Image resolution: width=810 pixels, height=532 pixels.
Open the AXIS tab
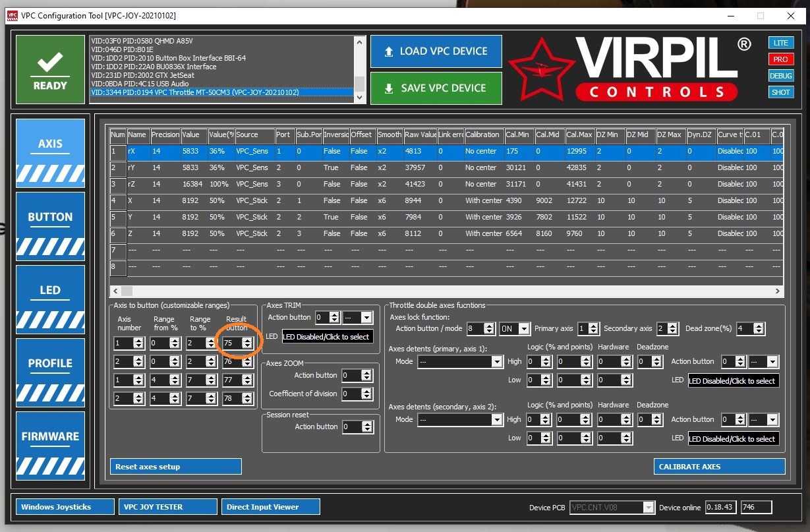coord(50,152)
